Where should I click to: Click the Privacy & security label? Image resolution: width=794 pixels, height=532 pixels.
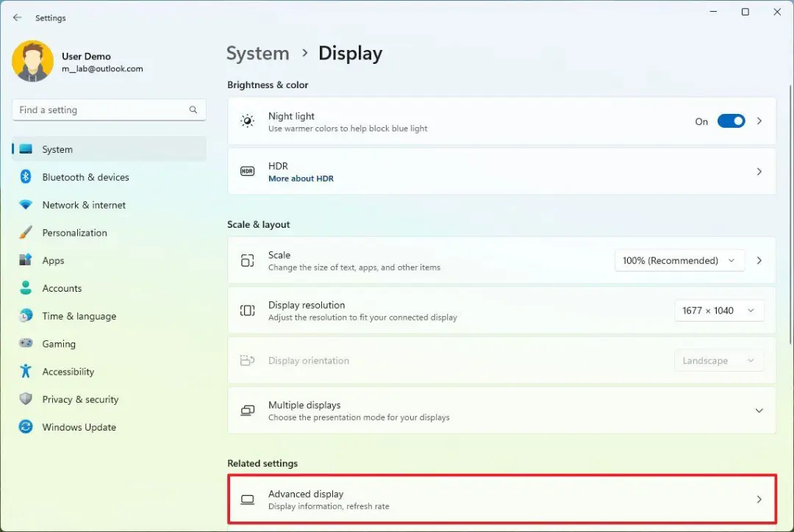tap(80, 400)
